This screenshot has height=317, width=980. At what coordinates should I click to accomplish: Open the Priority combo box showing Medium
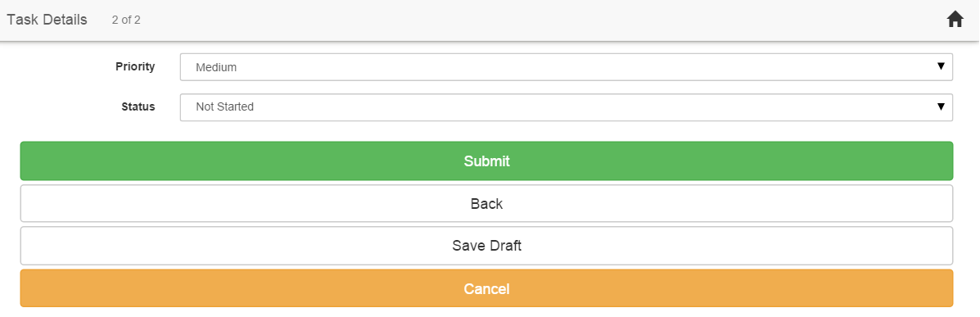pos(567,67)
